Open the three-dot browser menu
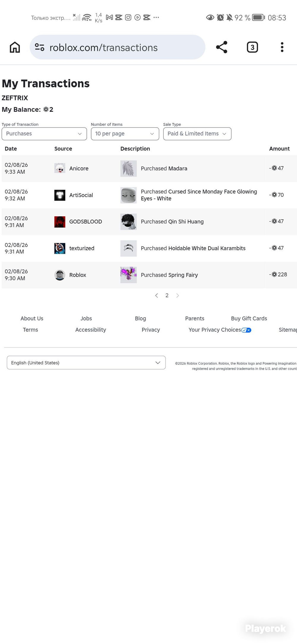 (x=282, y=47)
